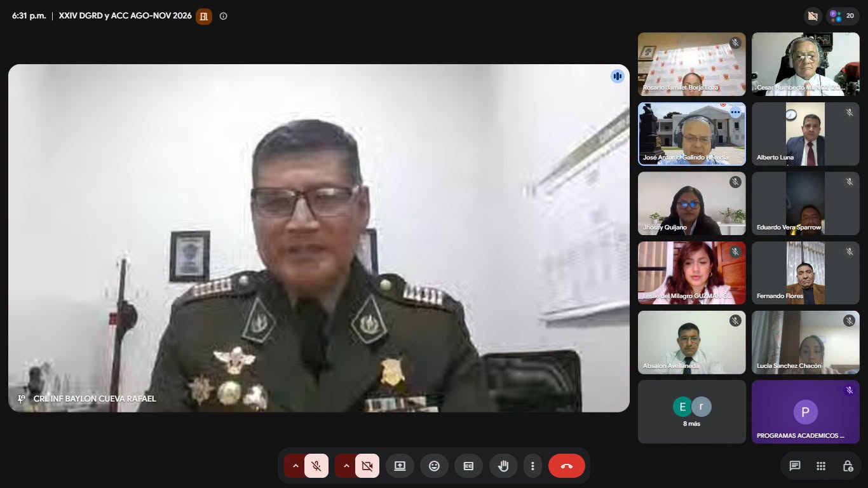Show the 8 más hidden participants tile
868x488 pixels.
coord(692,412)
